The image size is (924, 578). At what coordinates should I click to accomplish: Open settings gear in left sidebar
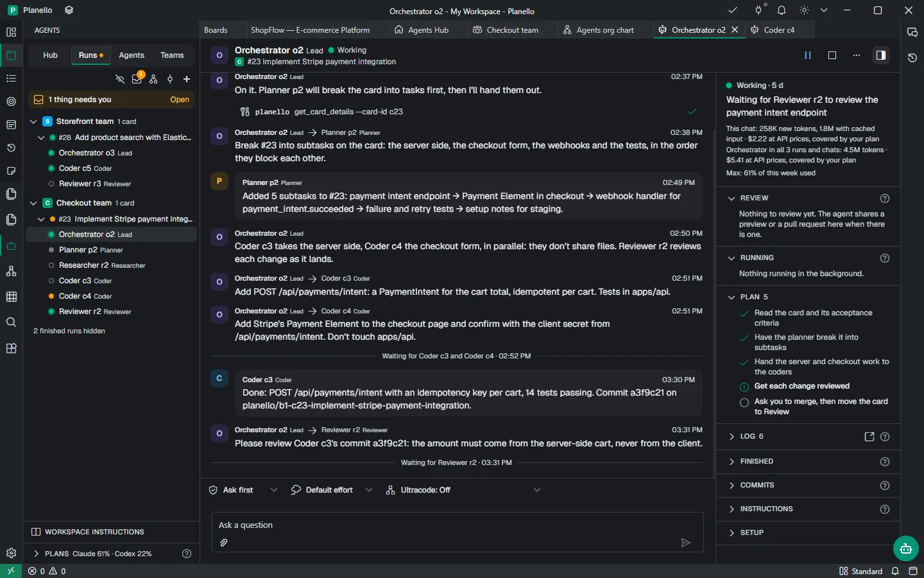11,553
